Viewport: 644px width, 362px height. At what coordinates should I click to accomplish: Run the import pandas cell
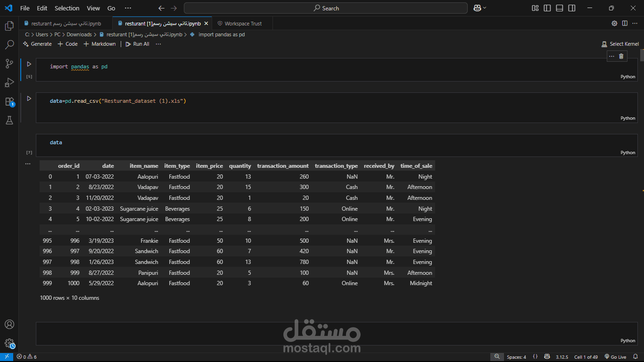pyautogui.click(x=29, y=64)
